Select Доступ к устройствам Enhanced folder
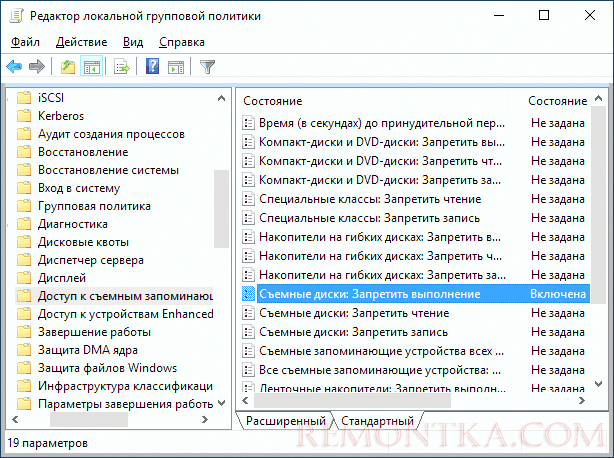The image size is (614, 458). (125, 314)
